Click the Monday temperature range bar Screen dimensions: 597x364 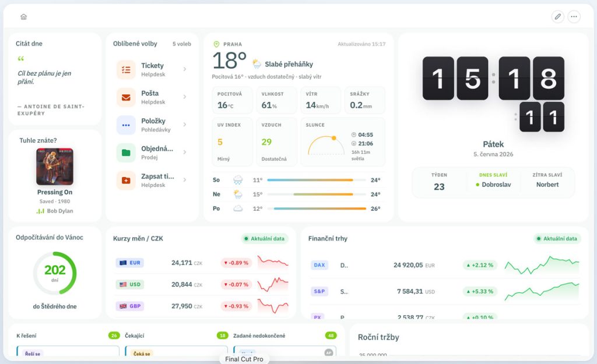[317, 208]
